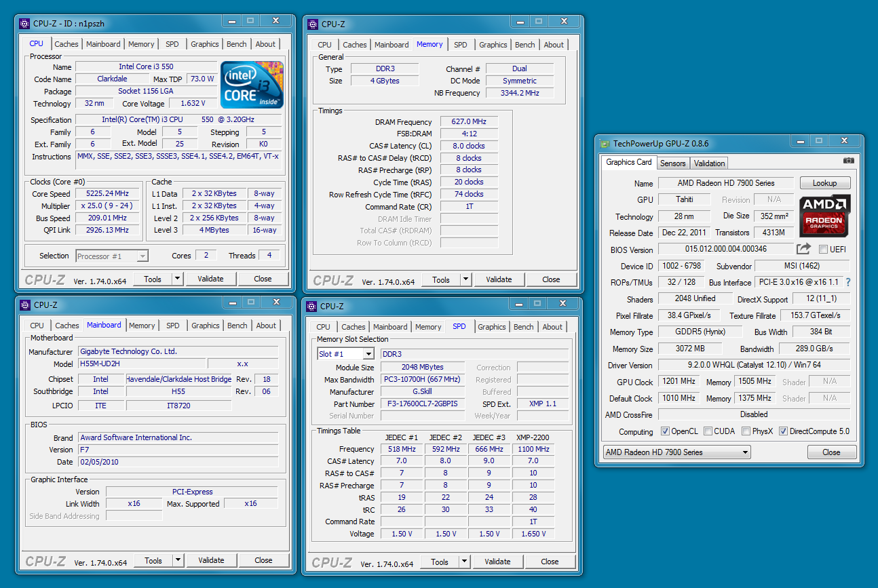Click the Memory Type GDDR5 (Hynix) field
The width and height of the screenshot is (878, 588).
pos(701,332)
